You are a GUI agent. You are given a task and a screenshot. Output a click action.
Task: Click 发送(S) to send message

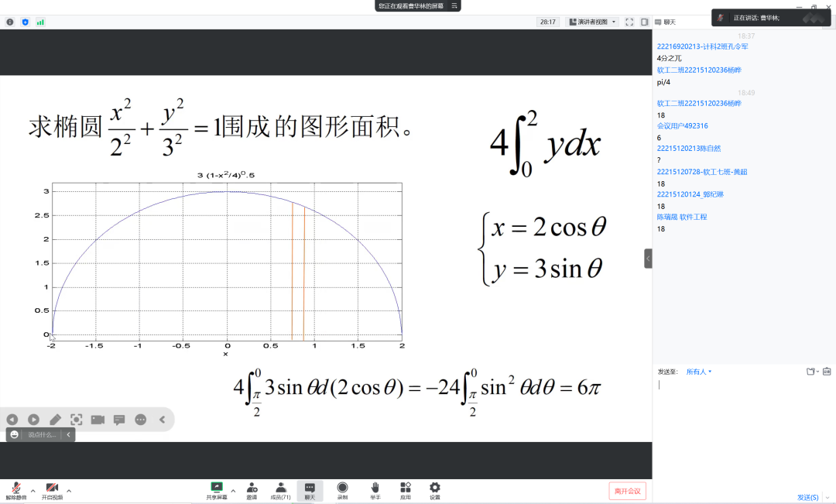pos(807,497)
